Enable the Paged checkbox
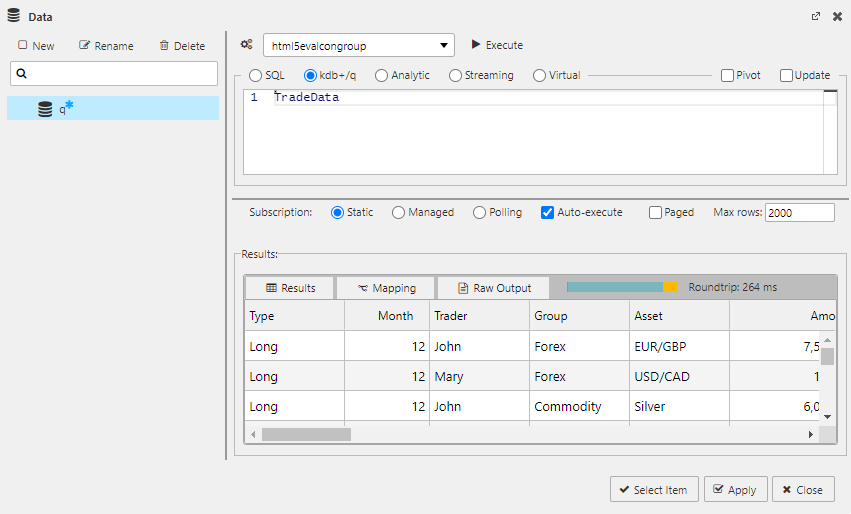Viewport: 851px width, 514px height. [x=655, y=213]
